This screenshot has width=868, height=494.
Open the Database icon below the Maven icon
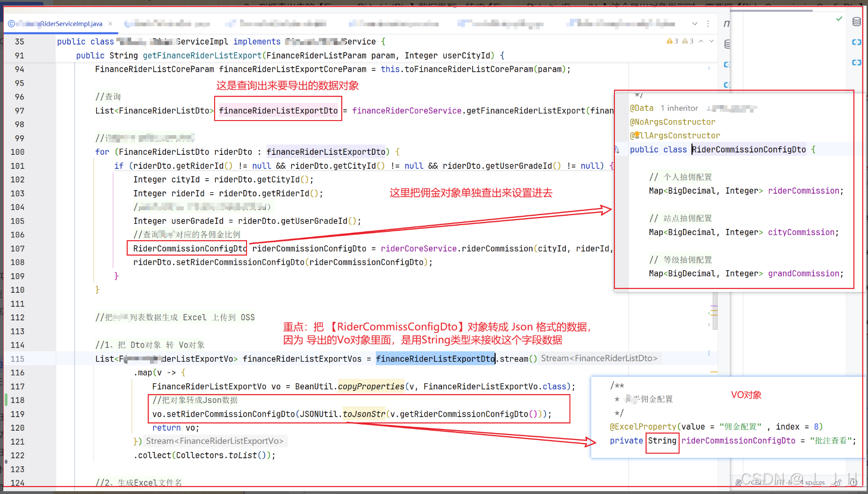click(x=727, y=44)
